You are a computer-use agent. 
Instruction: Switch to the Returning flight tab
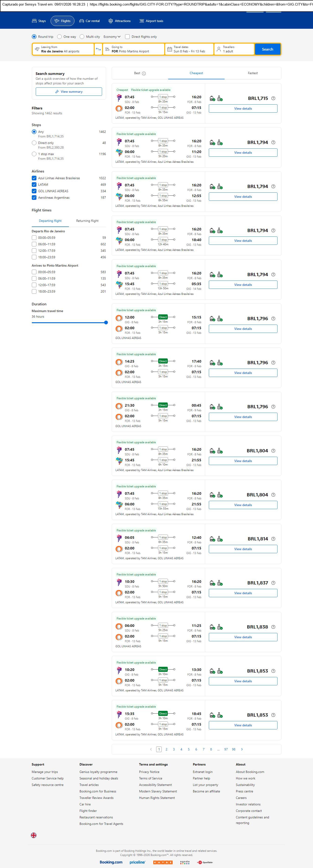[87, 221]
